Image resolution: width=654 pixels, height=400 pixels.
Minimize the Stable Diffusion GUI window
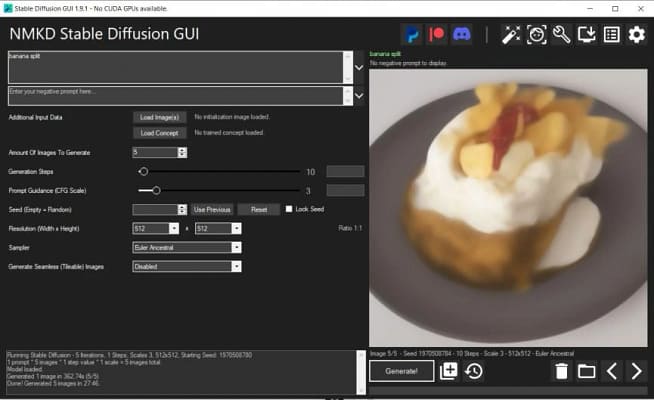point(590,8)
